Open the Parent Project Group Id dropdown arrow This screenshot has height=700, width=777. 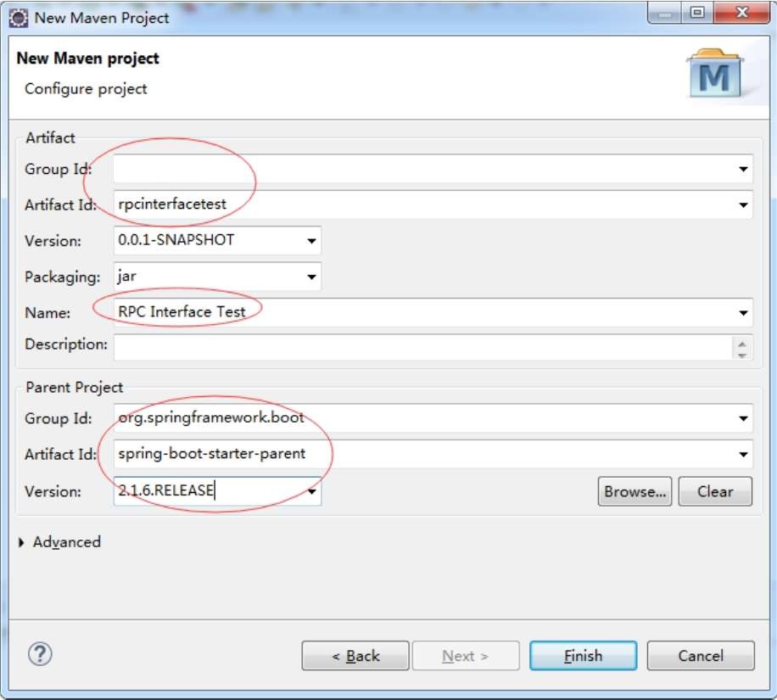pos(743,418)
